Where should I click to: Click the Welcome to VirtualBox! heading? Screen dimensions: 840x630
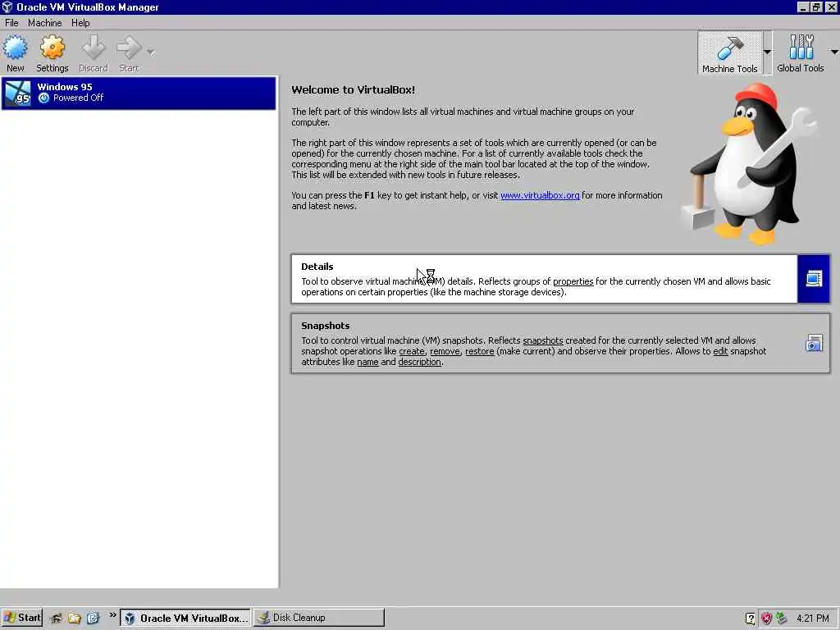click(353, 90)
